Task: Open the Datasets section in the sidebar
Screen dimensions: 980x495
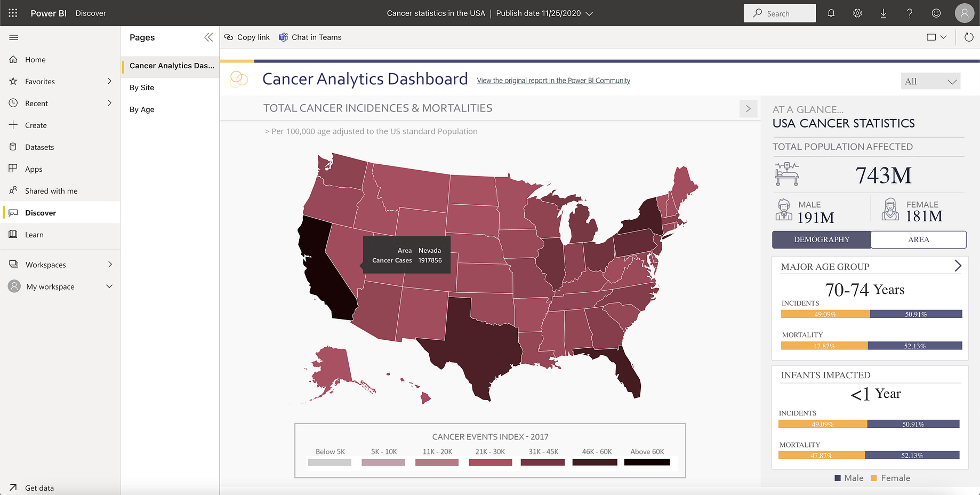Action: click(39, 147)
